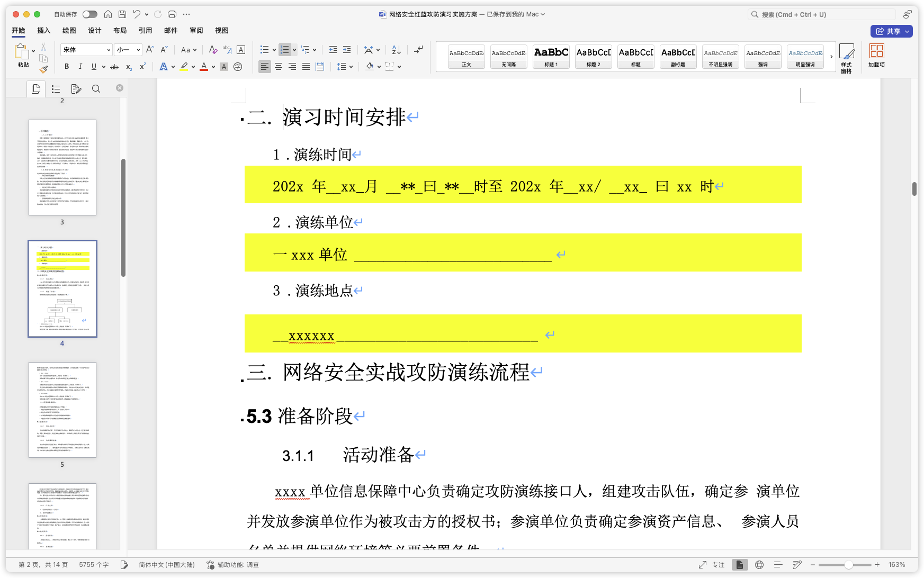Expand the line spacing dropdown arrow
Screen dimensions: 924x578
(x=351, y=67)
